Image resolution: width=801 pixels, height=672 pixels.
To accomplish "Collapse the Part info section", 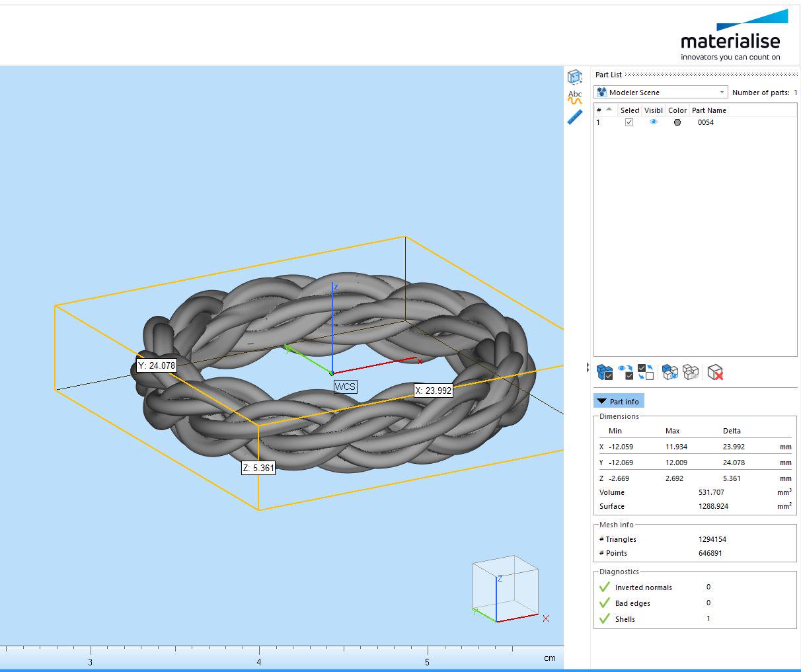I will coord(618,401).
